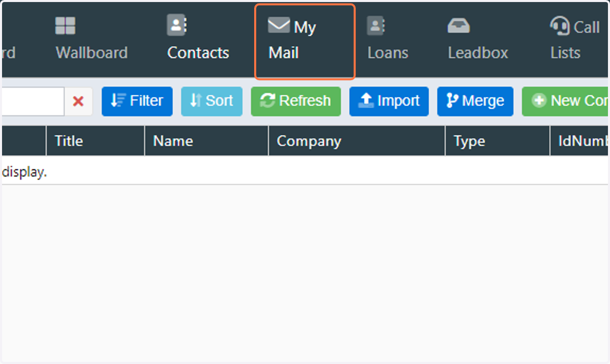610x364 pixels.
Task: Open the Leadbox menu label
Action: pos(478,53)
